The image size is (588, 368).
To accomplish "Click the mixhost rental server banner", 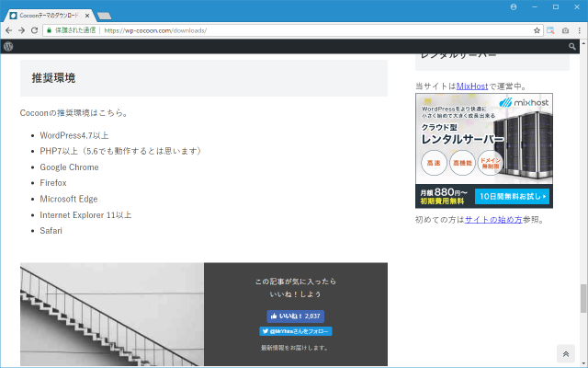I will point(484,151).
